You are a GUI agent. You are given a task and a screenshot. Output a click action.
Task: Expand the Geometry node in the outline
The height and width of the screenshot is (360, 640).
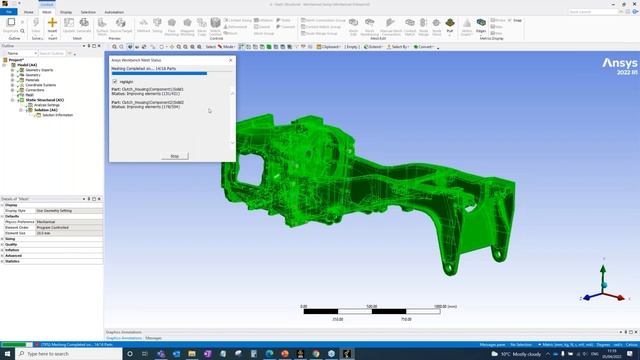pyautogui.click(x=12, y=75)
